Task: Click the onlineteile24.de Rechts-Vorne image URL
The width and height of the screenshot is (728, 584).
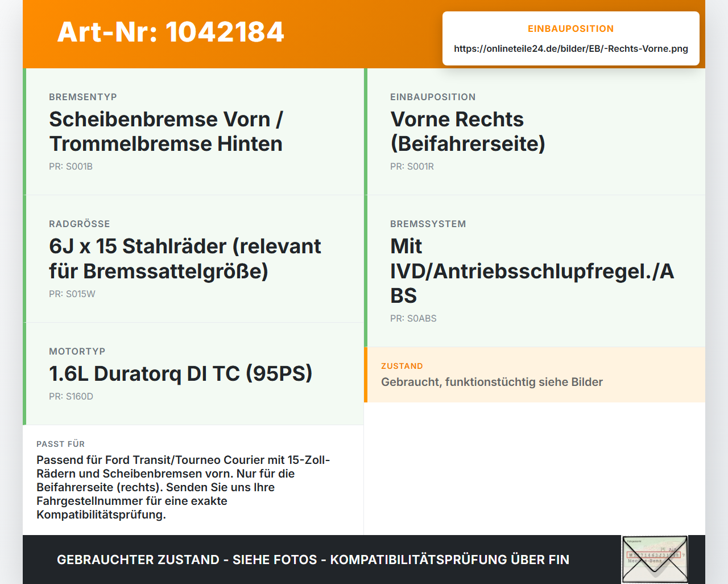Action: [571, 49]
